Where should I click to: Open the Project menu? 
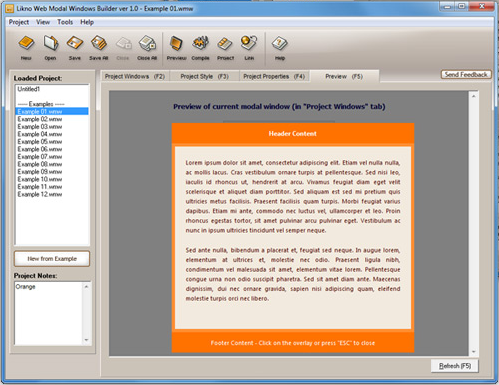(x=19, y=22)
